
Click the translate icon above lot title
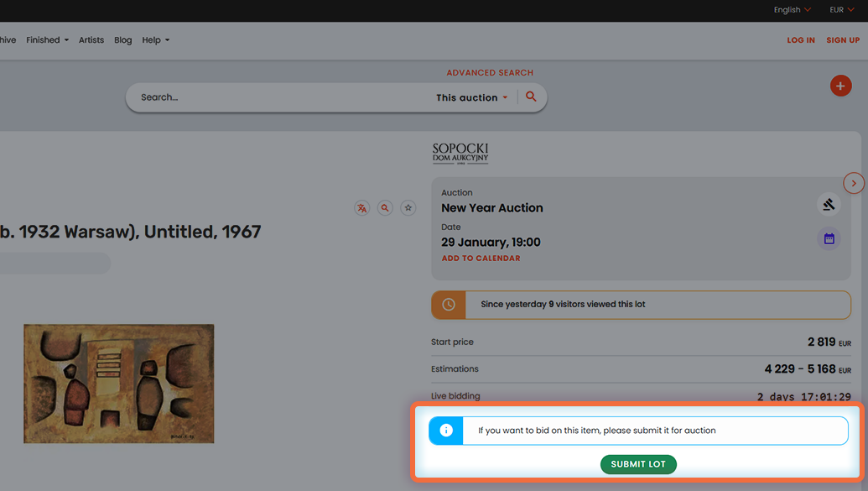point(362,208)
